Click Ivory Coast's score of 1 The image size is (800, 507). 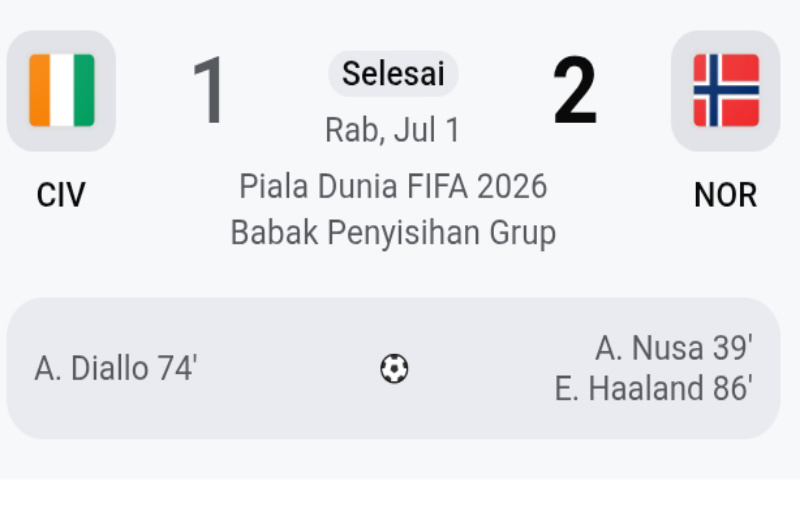[208, 90]
